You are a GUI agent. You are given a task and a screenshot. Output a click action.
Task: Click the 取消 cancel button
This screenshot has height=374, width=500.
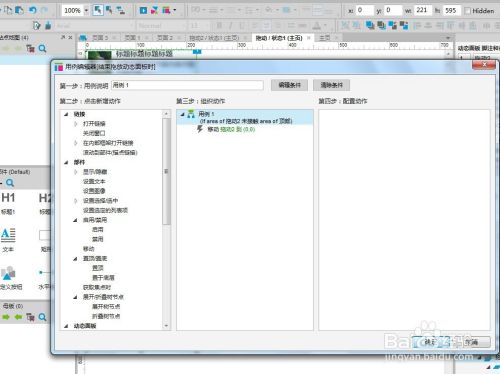471,342
